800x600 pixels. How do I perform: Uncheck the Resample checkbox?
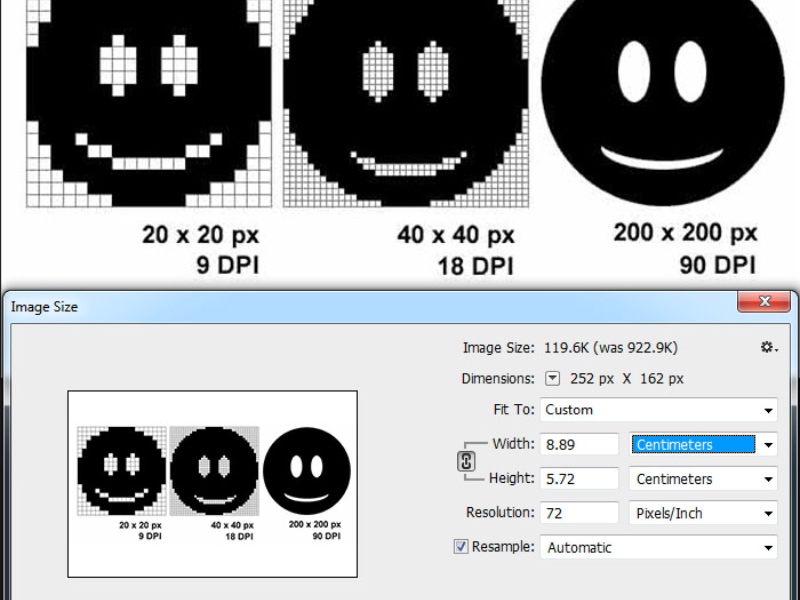[x=461, y=547]
